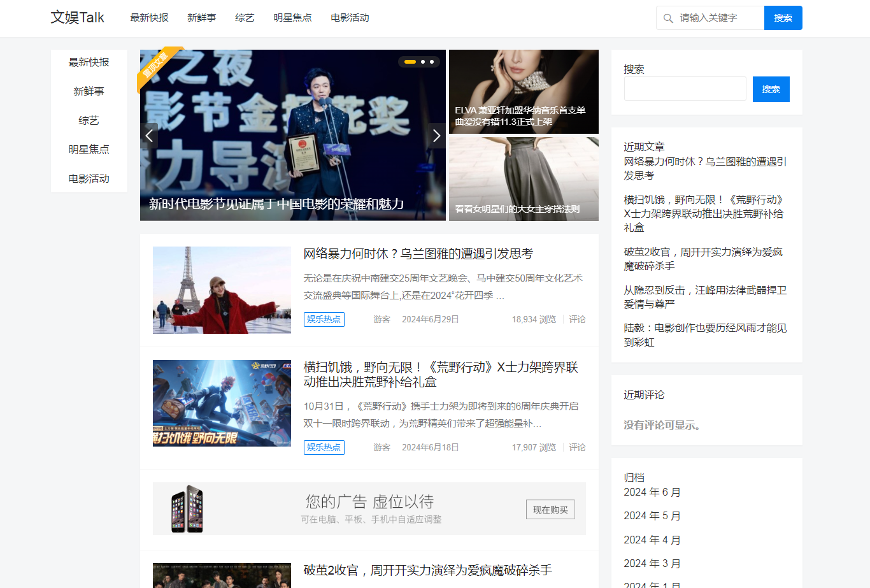Image resolution: width=870 pixels, height=588 pixels.
Task: Open ELVA 萧亚轩 featured image card
Action: pos(524,92)
